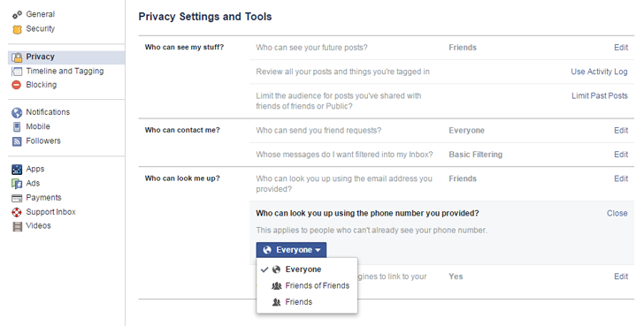This screenshot has height=326, width=644.
Task: Click the Notifications globe icon
Action: click(17, 112)
